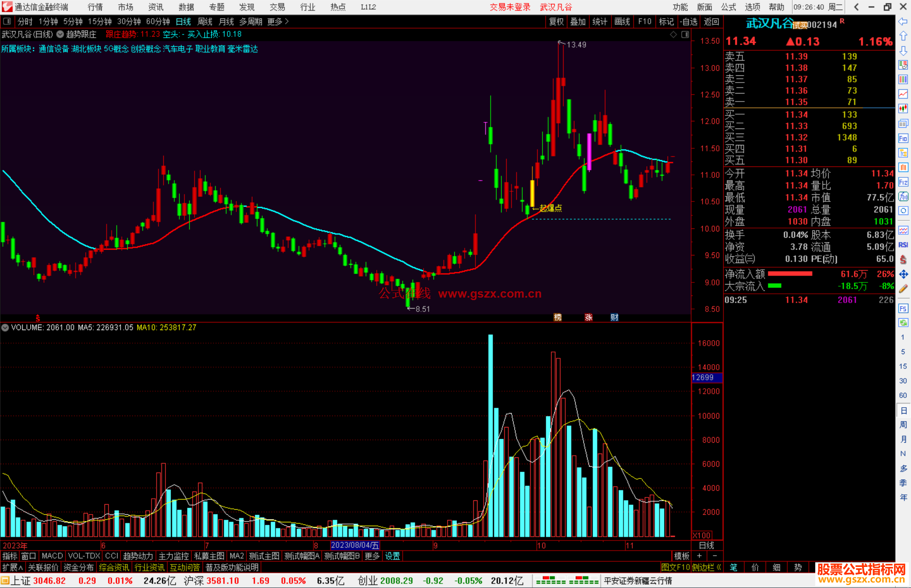Collapse panel using 侧边栏 button
This screenshot has width=911, height=588.
pyautogui.click(x=706, y=567)
